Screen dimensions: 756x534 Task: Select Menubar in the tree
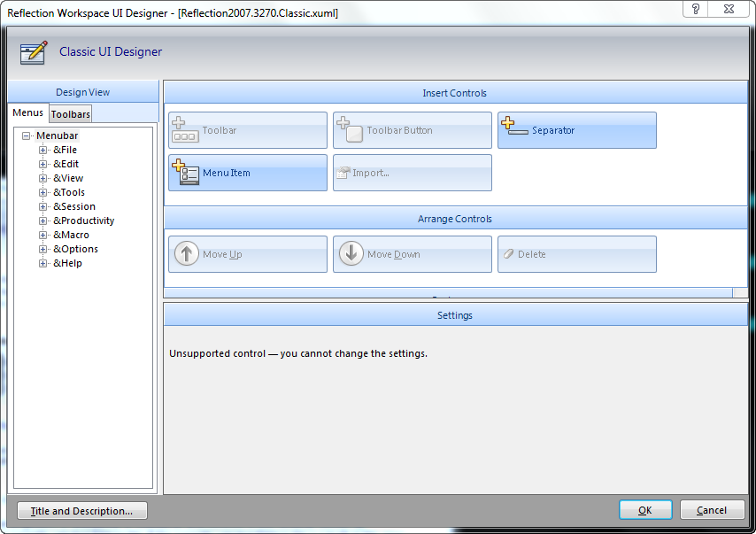point(57,135)
